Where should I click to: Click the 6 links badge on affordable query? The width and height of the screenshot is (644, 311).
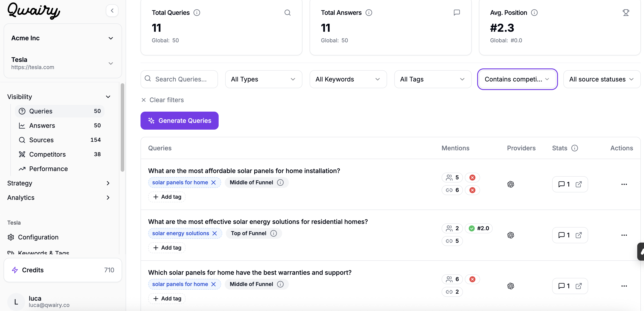point(452,190)
